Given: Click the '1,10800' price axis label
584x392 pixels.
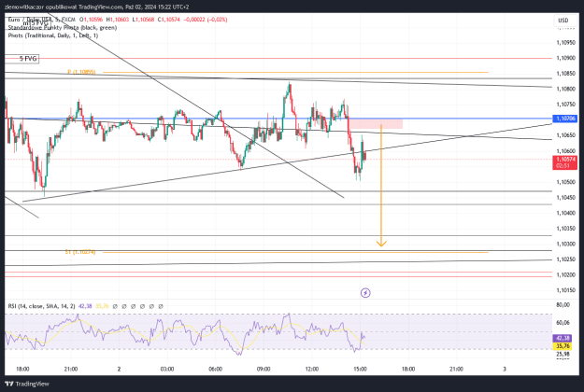Looking at the screenshot, I should (x=565, y=89).
